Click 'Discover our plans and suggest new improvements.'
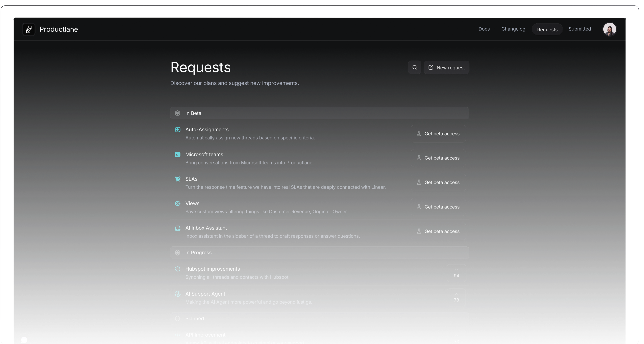Viewport: 644px width, 344px height. point(235,83)
